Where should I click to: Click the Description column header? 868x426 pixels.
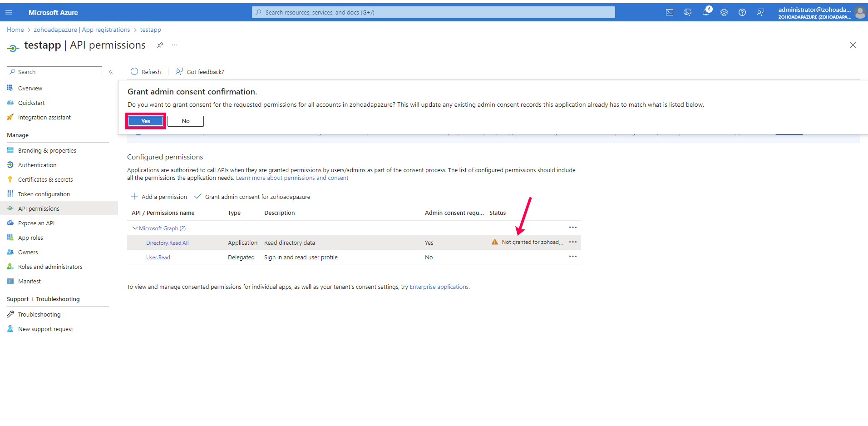pyautogui.click(x=280, y=213)
